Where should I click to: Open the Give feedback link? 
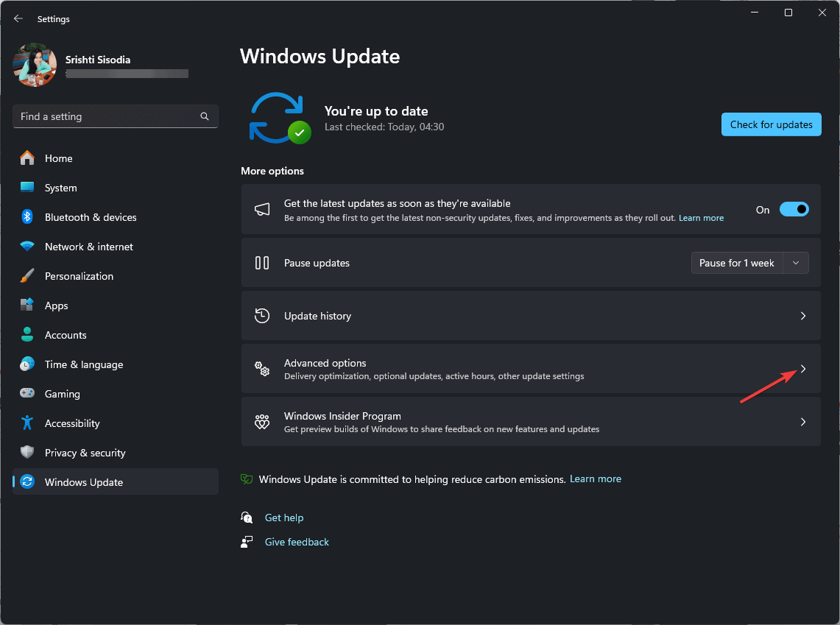tap(297, 542)
